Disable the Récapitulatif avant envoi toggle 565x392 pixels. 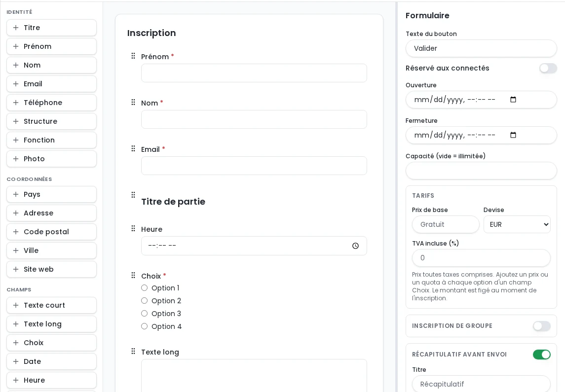point(542,355)
